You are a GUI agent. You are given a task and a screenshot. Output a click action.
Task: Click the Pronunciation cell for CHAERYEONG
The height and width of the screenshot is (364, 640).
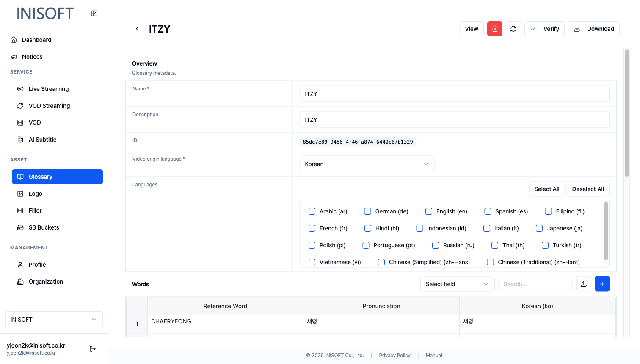tap(381, 324)
